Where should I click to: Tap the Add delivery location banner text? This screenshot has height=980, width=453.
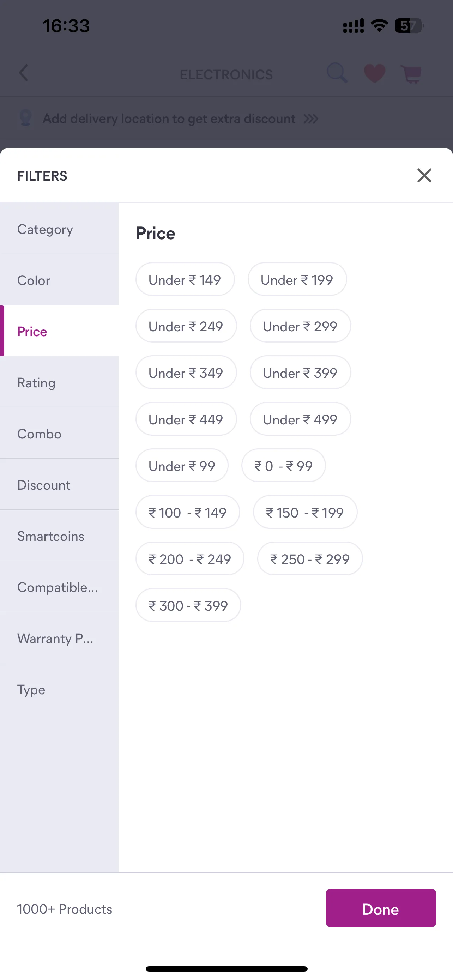169,119
